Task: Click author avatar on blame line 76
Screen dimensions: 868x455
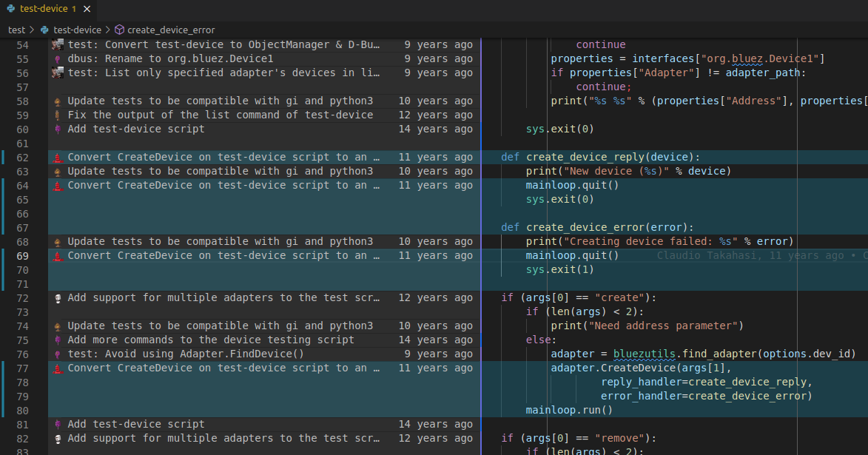Action: tap(58, 354)
